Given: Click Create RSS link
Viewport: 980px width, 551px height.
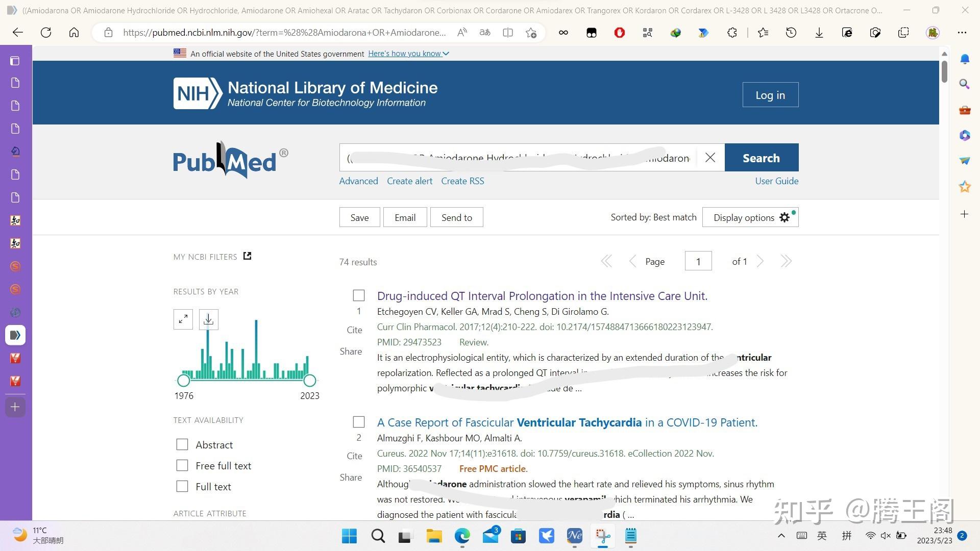Looking at the screenshot, I should coord(462,181).
